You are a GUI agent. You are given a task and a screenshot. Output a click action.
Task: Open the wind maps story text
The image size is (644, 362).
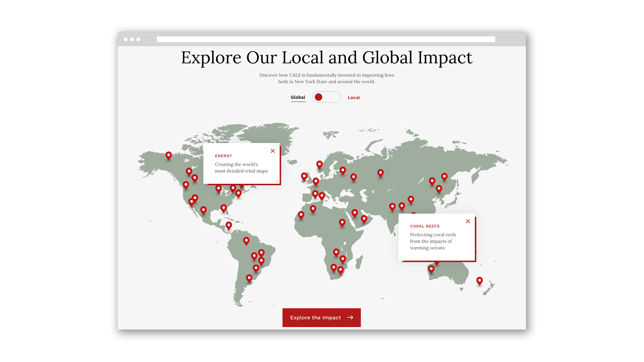point(241,168)
